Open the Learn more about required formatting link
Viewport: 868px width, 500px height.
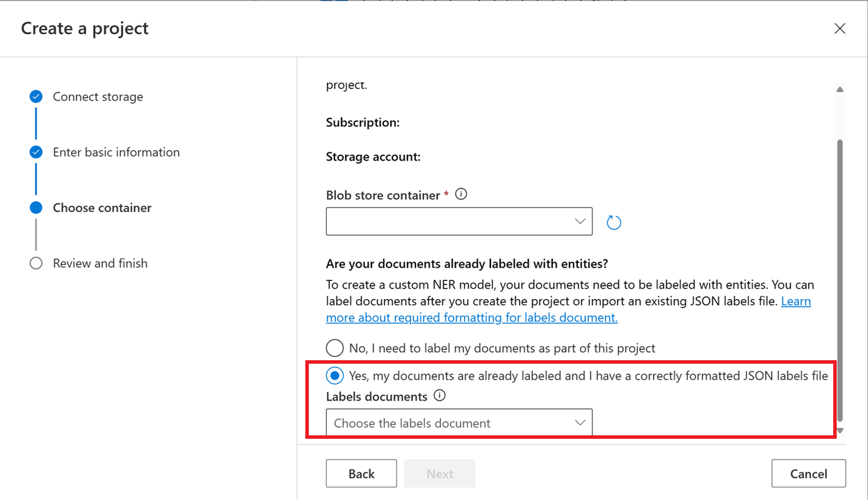click(568, 309)
